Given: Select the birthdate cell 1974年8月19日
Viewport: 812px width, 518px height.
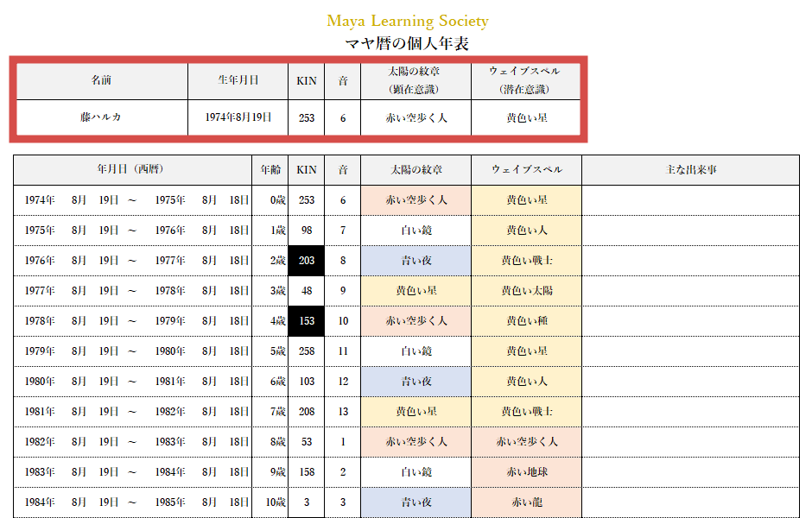Looking at the screenshot, I should click(238, 117).
